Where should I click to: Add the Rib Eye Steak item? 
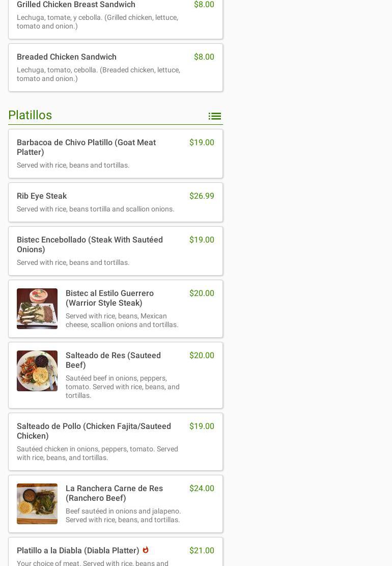[x=42, y=196]
